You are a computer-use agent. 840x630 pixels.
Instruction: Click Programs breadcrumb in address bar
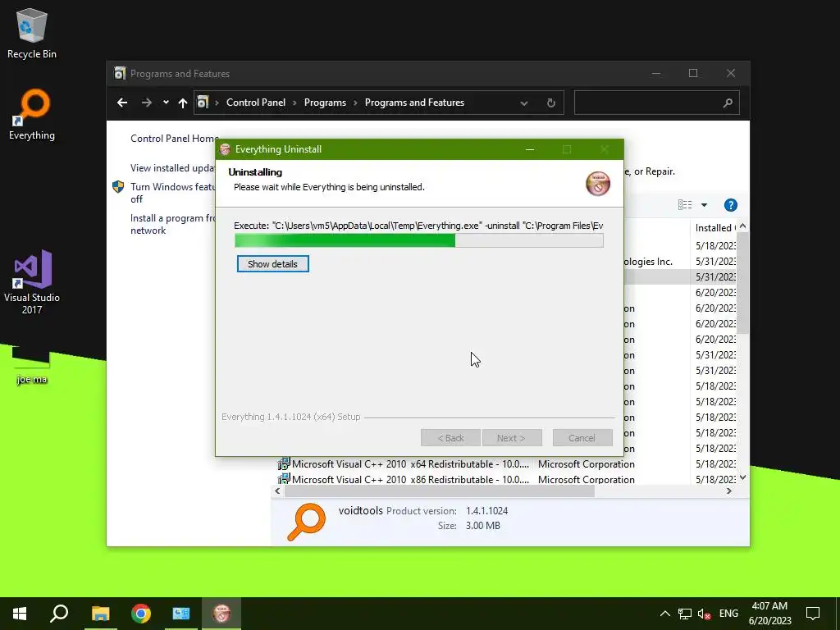(x=325, y=103)
